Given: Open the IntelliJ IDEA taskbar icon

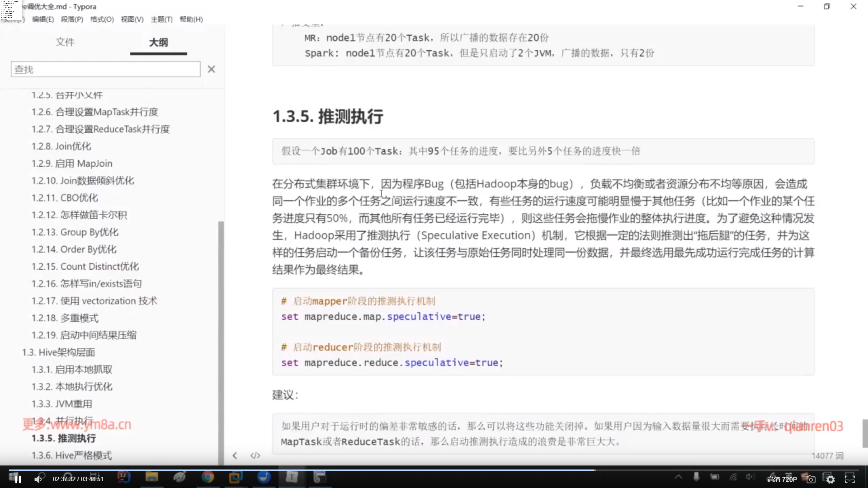Looking at the screenshot, I should (x=123, y=477).
